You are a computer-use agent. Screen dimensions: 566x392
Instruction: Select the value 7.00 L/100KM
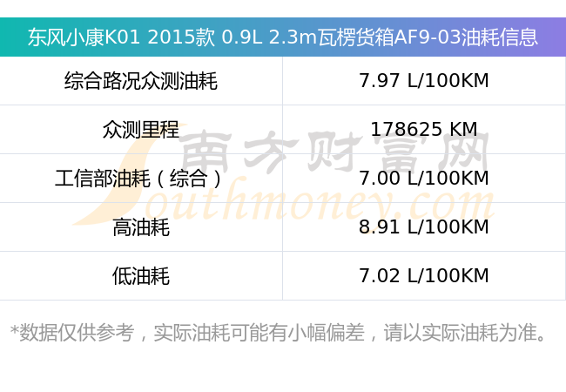point(424,178)
